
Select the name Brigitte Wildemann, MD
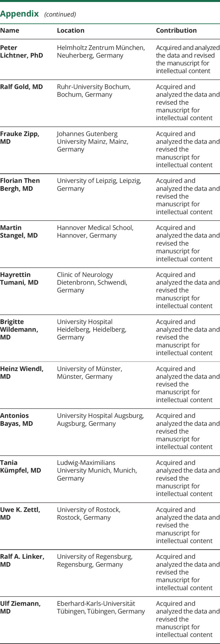(x=19, y=329)
